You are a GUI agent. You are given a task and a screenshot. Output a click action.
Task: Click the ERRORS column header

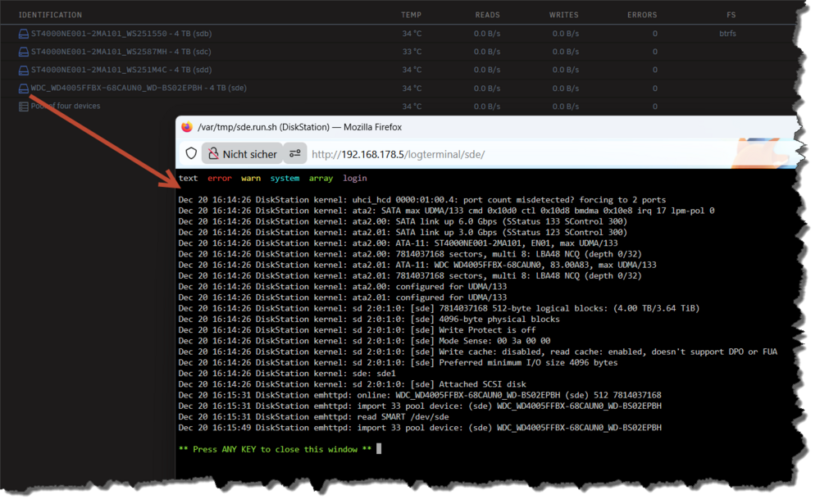click(x=642, y=16)
